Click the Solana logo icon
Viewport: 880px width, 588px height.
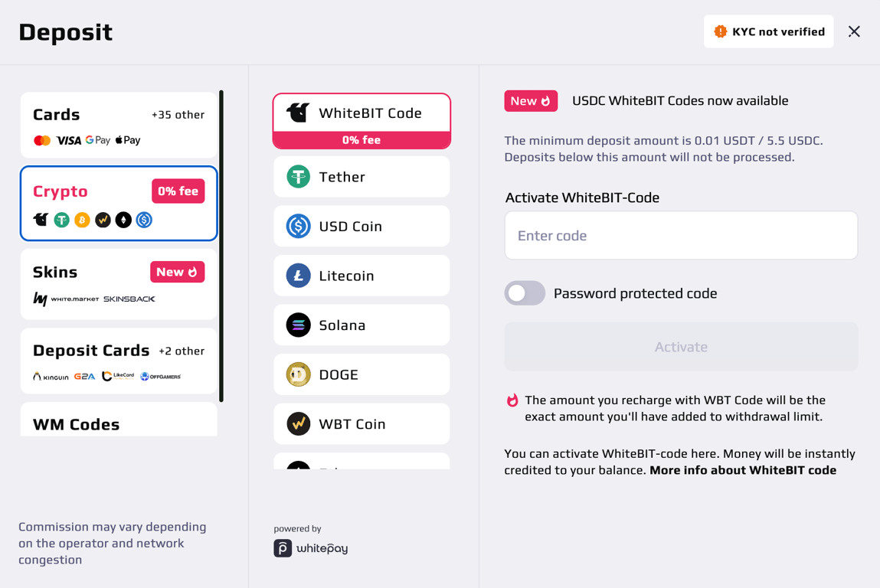(x=298, y=325)
